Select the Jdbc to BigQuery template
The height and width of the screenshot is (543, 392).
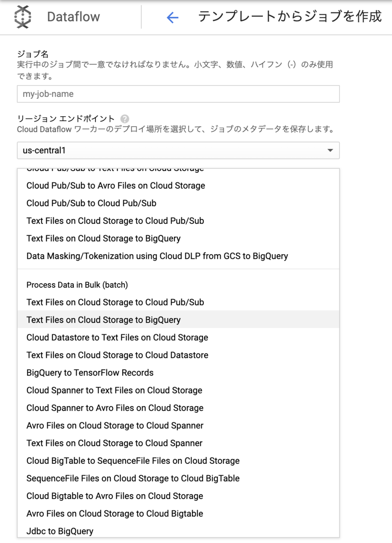[178, 531]
